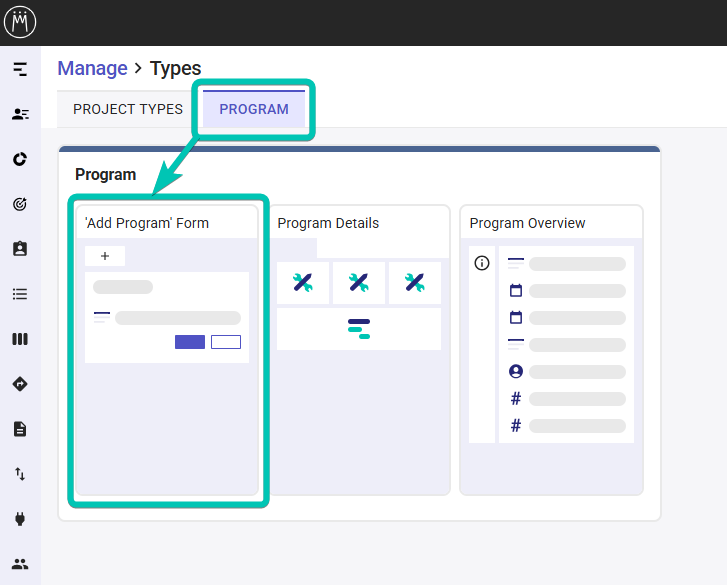Select the PROGRAM tab

click(254, 109)
